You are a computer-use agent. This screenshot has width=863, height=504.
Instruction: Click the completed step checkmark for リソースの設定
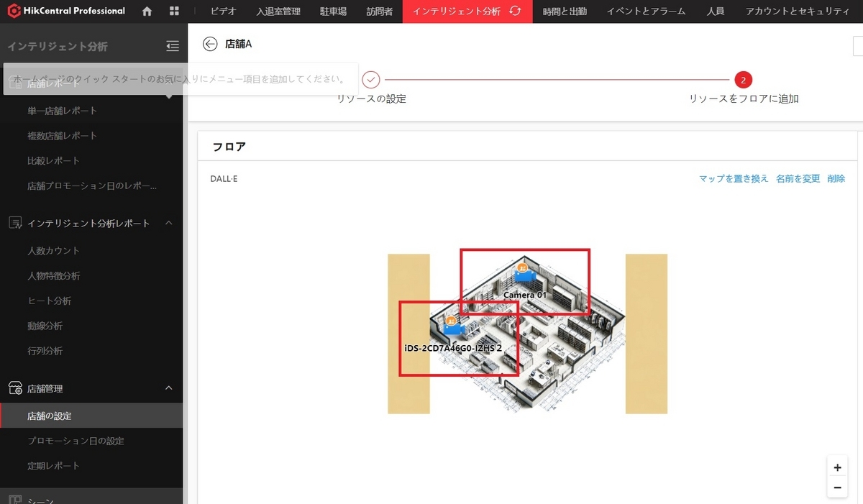pos(371,80)
